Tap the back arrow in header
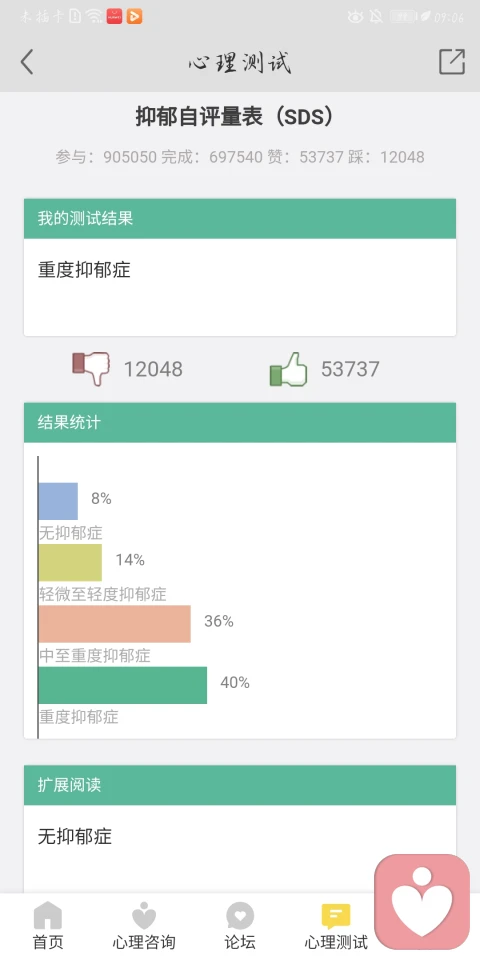Screen dimensions: 480x960 click(x=26, y=62)
